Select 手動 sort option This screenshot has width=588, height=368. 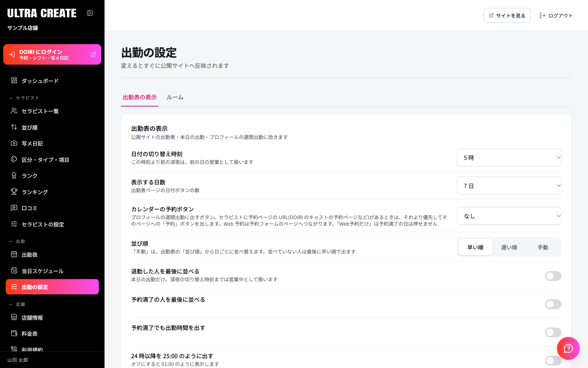(543, 247)
